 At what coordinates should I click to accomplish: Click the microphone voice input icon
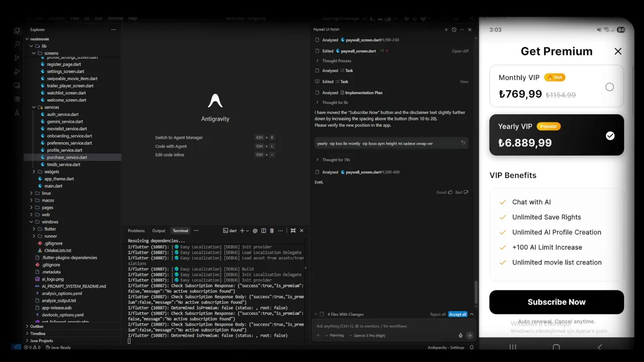[460, 335]
